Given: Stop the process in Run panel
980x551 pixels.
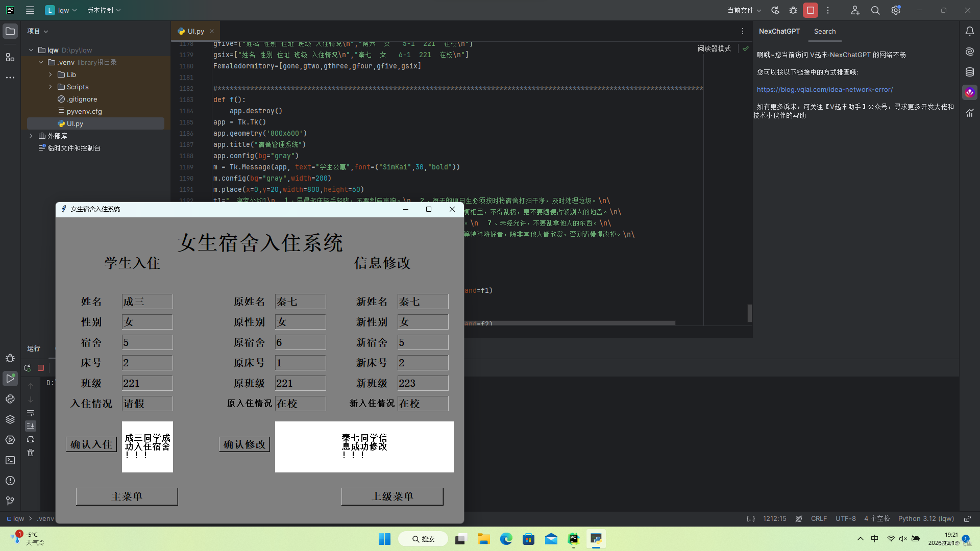Looking at the screenshot, I should click(41, 368).
